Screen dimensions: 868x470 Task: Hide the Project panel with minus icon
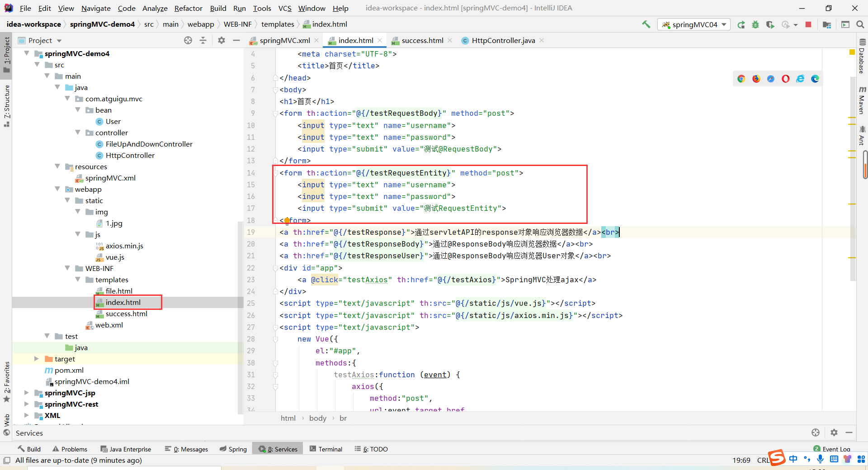[236, 40]
